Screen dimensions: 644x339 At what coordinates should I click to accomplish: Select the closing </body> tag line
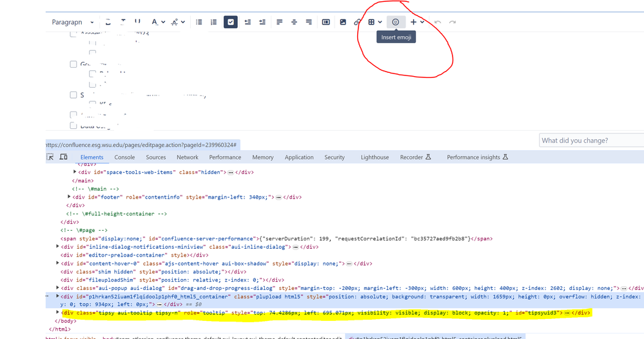pos(66,321)
